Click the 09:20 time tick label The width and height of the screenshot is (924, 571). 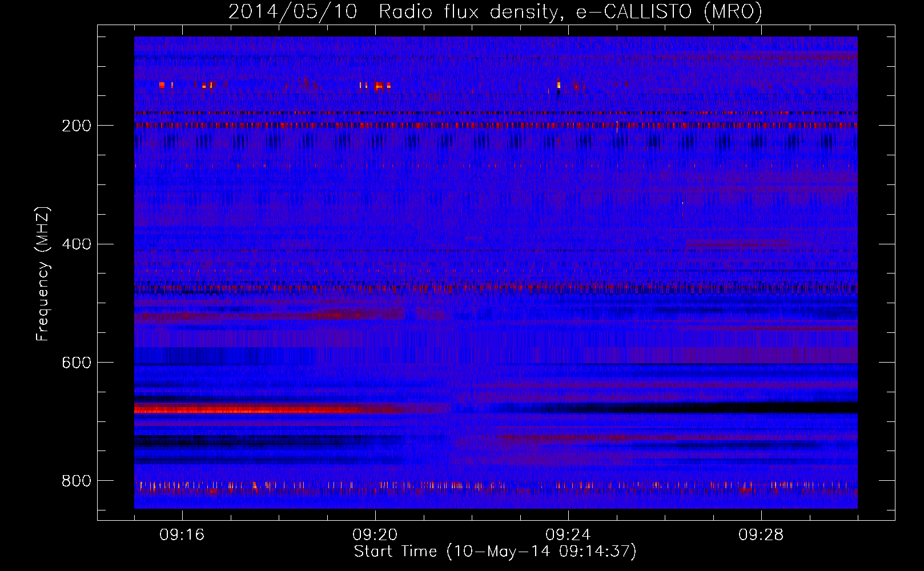[375, 535]
